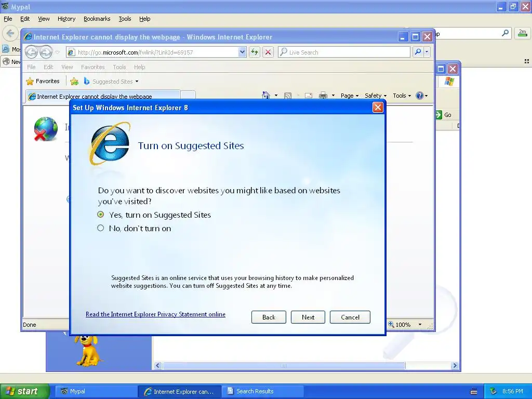
Task: Select the 'Internet Explorer cannot display' tab
Action: click(103, 96)
